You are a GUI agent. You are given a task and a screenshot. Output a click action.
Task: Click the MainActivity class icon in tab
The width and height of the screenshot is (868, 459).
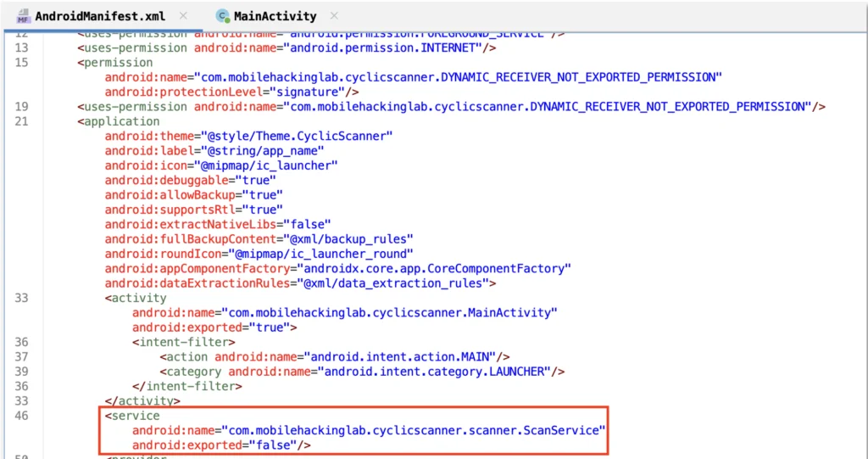coord(223,16)
